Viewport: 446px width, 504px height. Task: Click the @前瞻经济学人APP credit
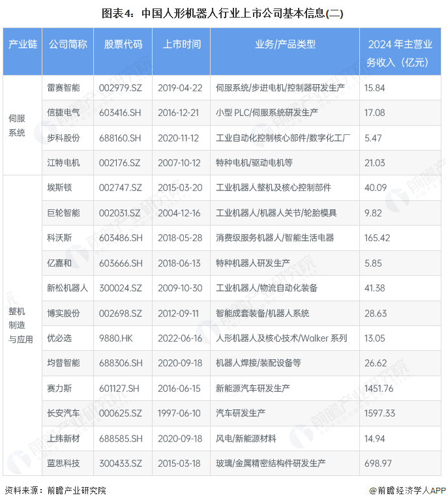[407, 491]
